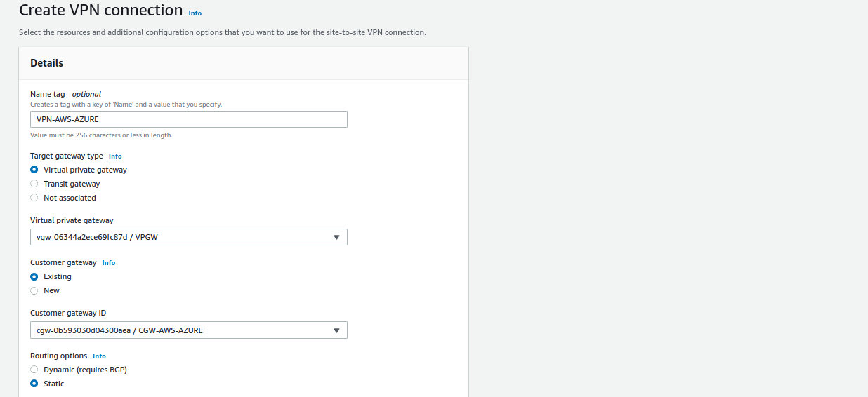Click the "Customer gateway ID" field label

(x=68, y=313)
